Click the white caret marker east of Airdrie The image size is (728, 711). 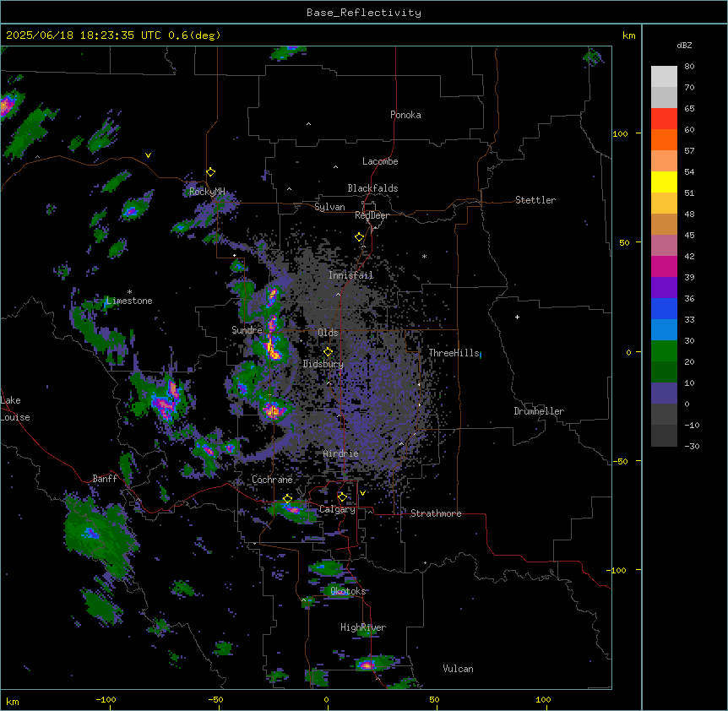pos(401,443)
